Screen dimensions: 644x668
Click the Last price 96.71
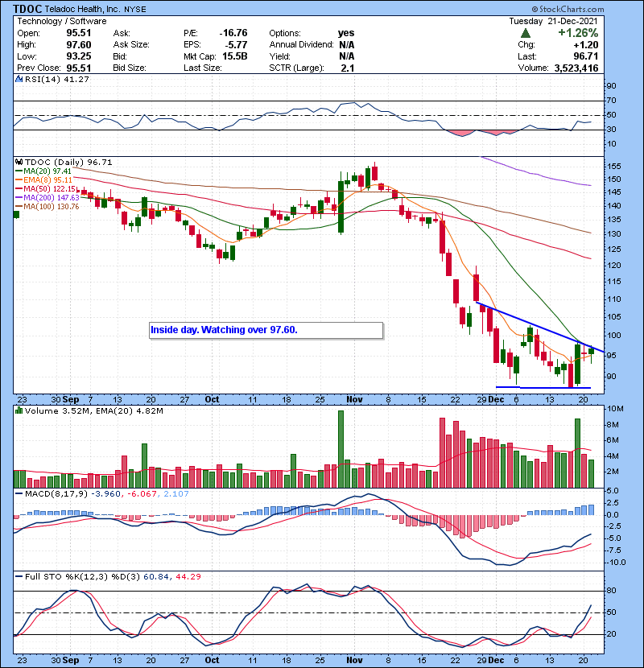coord(585,56)
